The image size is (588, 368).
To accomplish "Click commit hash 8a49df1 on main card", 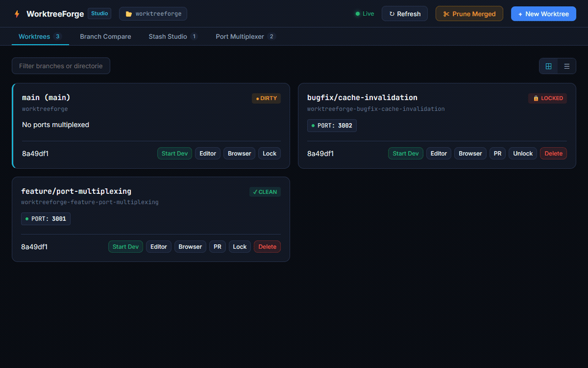I will (36, 153).
